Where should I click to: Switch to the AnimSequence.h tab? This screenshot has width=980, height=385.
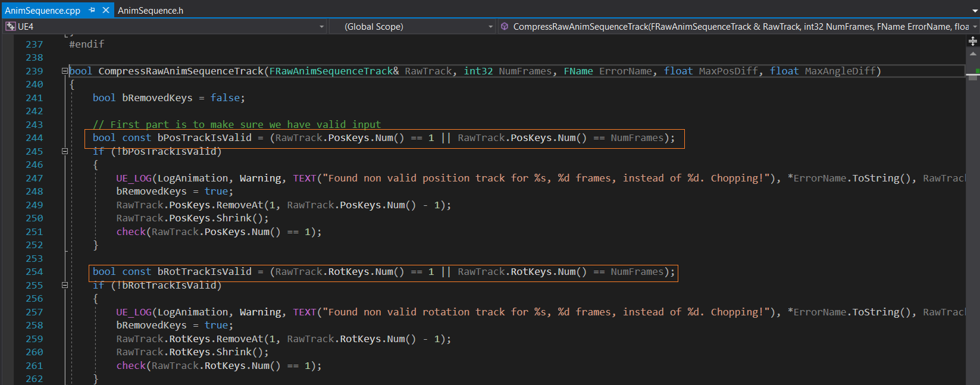pos(151,11)
